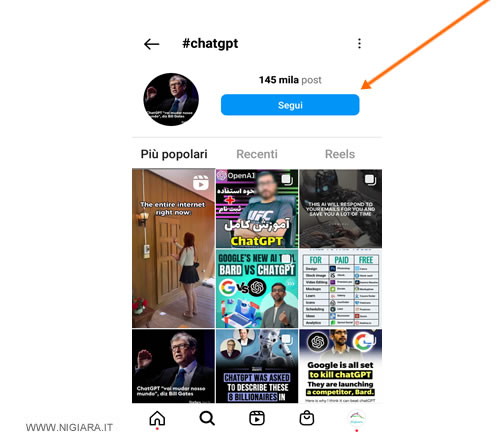Open the 'entire internet right now' reel
The image size is (500, 440).
point(173,248)
